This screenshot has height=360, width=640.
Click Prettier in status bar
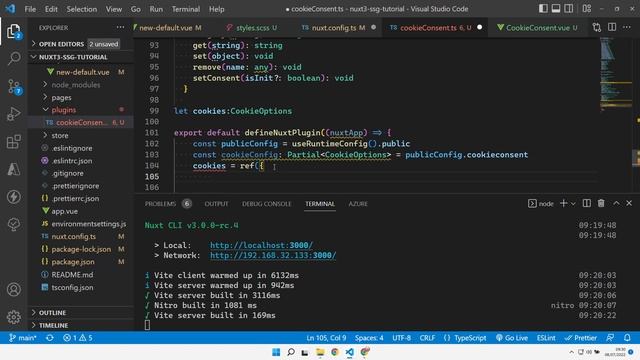(581, 338)
